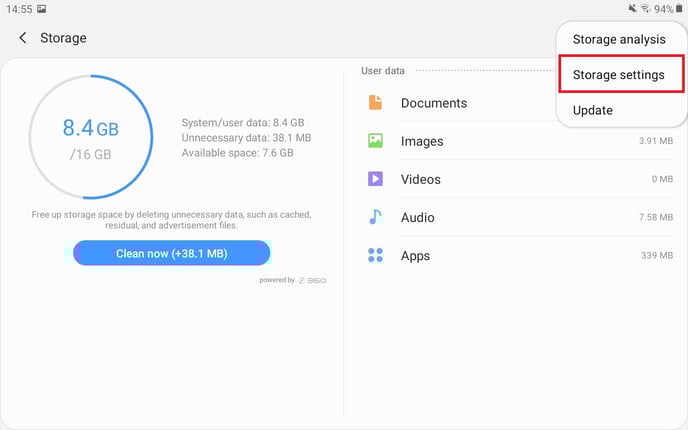The height and width of the screenshot is (430, 688).
Task: Tap the User data section header
Action: pos(383,71)
